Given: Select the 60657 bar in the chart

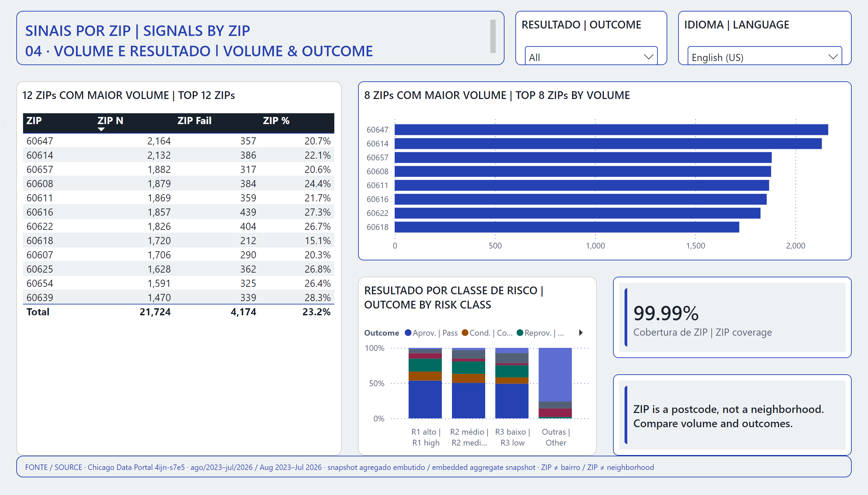Looking at the screenshot, I should click(x=583, y=157).
